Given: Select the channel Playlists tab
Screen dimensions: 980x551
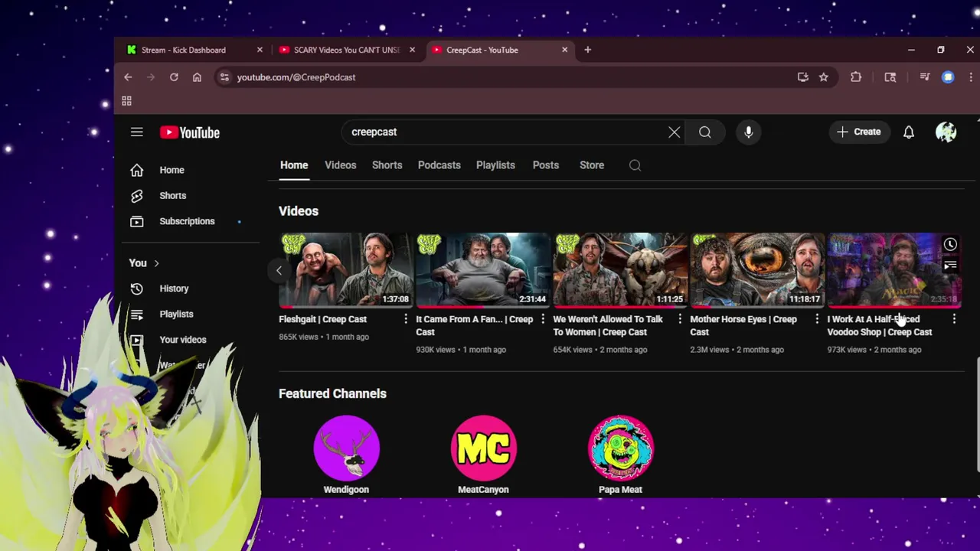Looking at the screenshot, I should [x=495, y=165].
